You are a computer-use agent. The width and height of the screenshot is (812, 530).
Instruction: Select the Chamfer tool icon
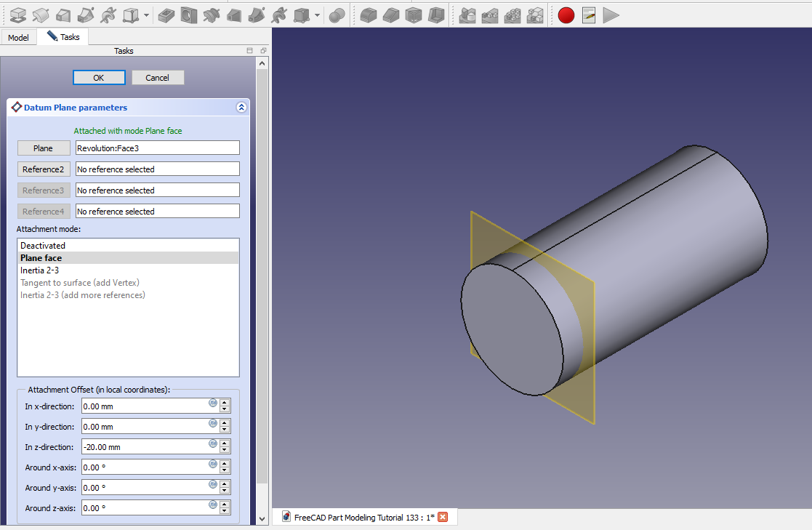391,15
